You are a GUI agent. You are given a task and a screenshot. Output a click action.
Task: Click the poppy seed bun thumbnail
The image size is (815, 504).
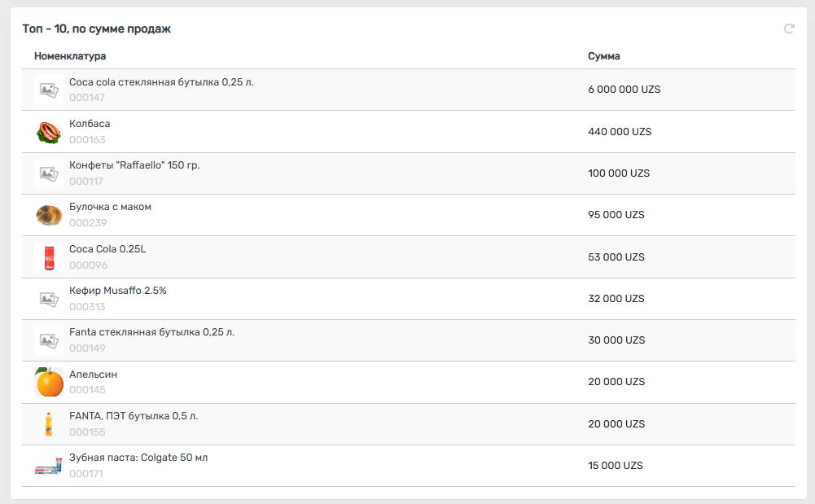pyautogui.click(x=49, y=215)
